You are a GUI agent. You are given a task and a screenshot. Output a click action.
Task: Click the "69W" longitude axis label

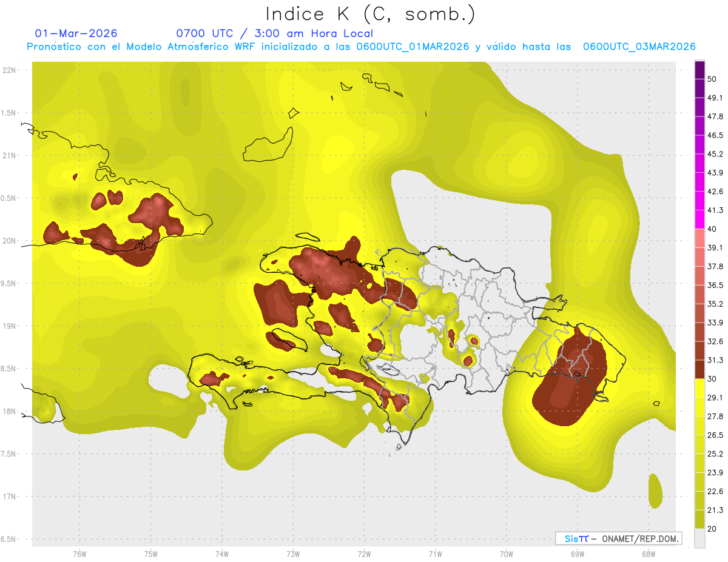click(x=578, y=554)
